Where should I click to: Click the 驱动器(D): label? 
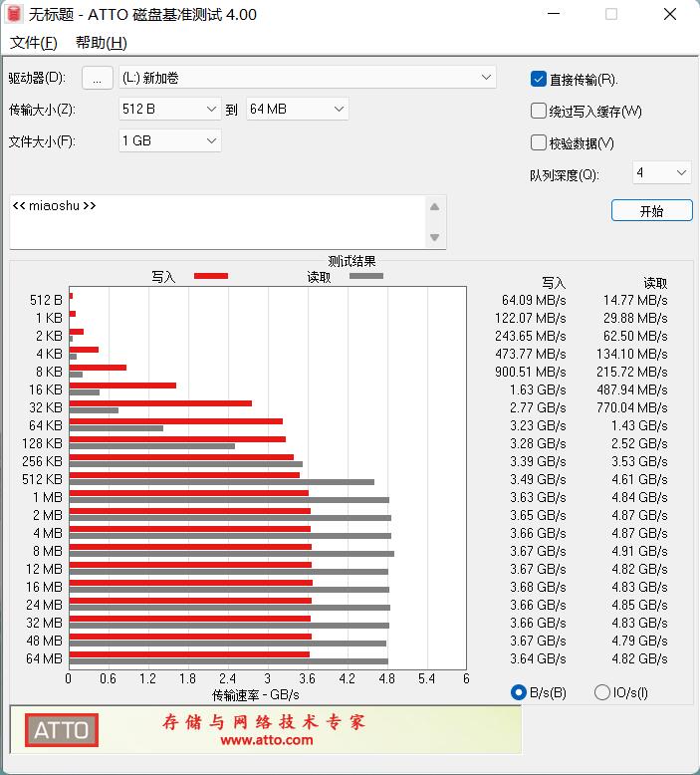[x=37, y=78]
